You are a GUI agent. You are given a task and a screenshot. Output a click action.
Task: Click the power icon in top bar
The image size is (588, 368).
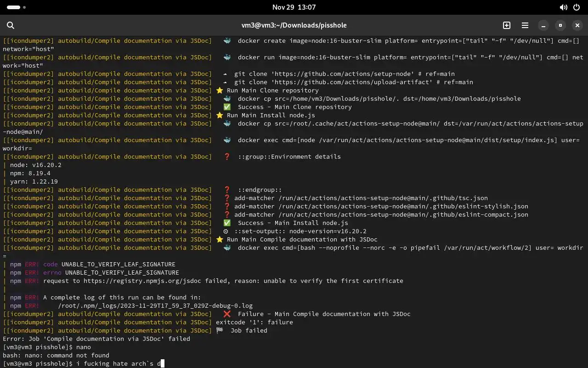(x=577, y=7)
